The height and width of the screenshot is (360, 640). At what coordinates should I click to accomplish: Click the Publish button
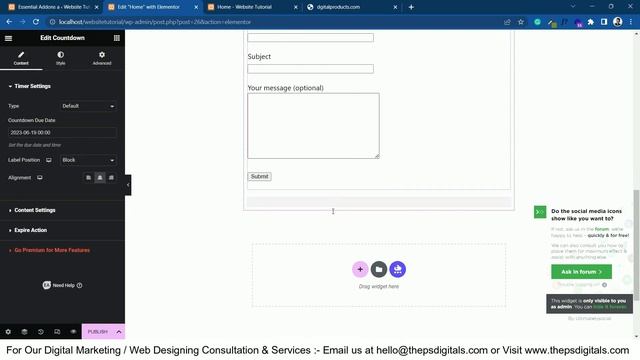[x=98, y=332]
